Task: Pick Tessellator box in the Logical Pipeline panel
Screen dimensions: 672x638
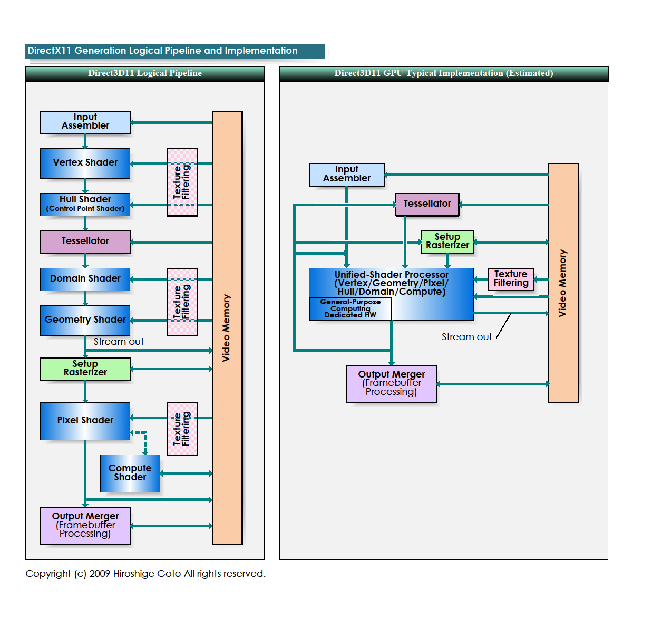Action: (85, 241)
